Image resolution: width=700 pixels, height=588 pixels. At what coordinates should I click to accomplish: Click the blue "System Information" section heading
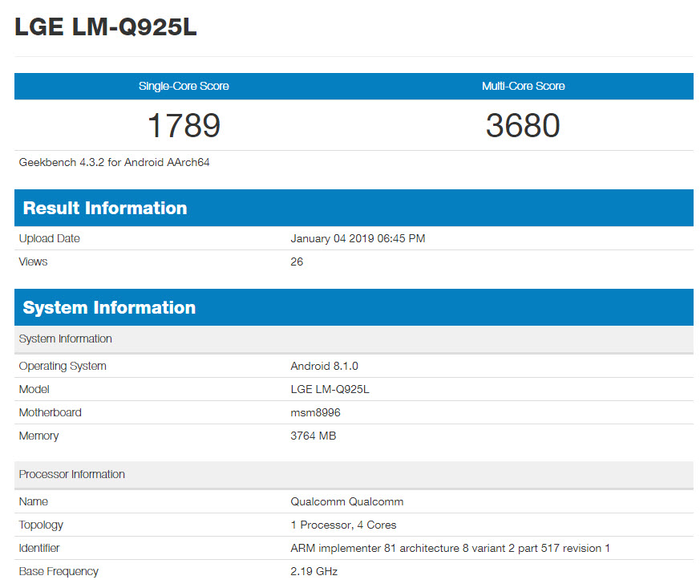click(109, 307)
